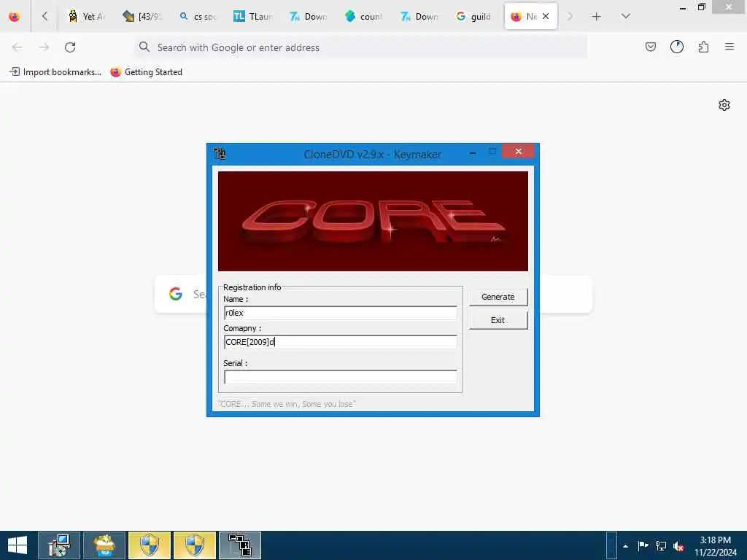Switch to the TLaun tab
Image resolution: width=747 pixels, height=560 pixels.
coord(252,17)
